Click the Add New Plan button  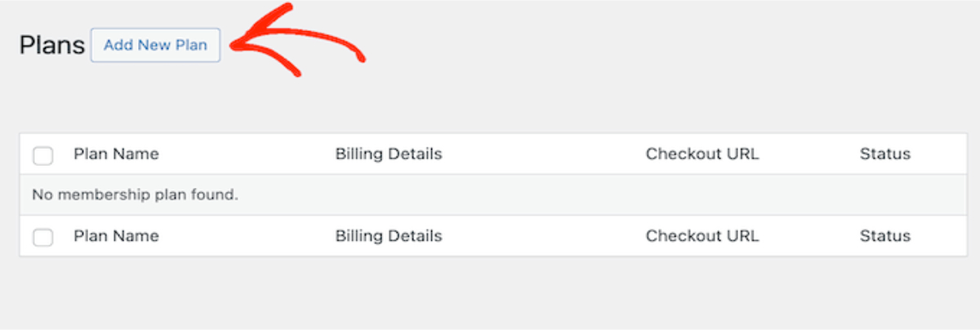coord(155,46)
